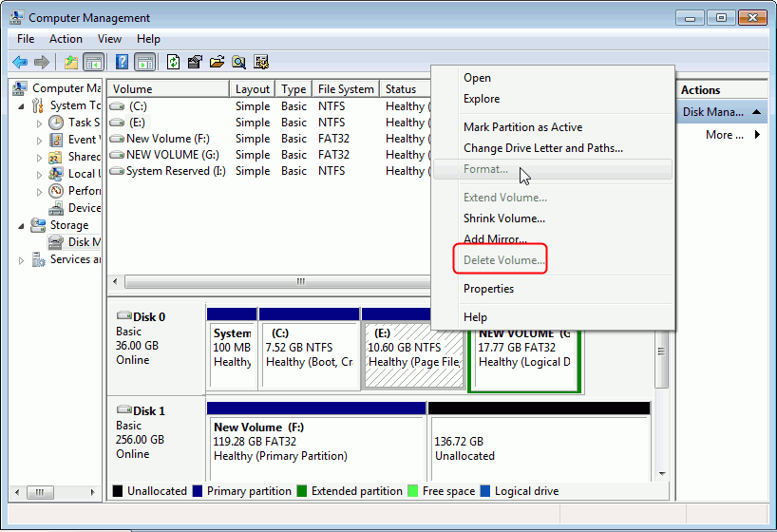Open the Action menu

66,39
